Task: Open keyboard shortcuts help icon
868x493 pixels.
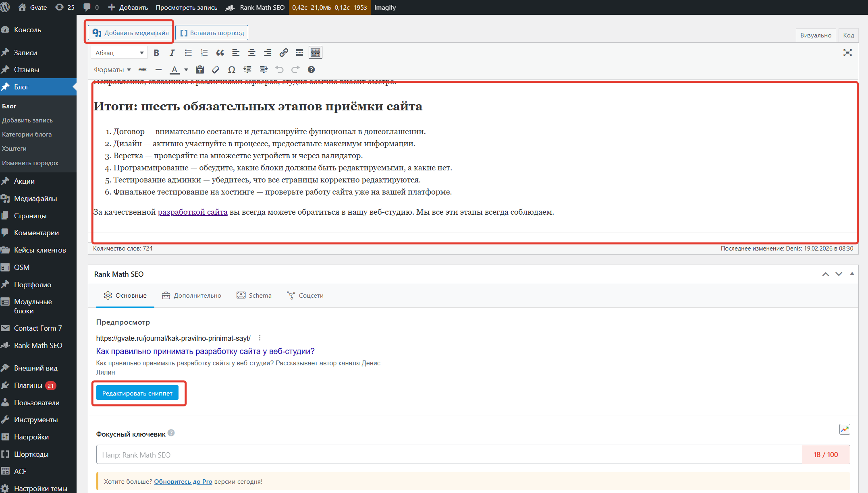Action: pos(311,70)
